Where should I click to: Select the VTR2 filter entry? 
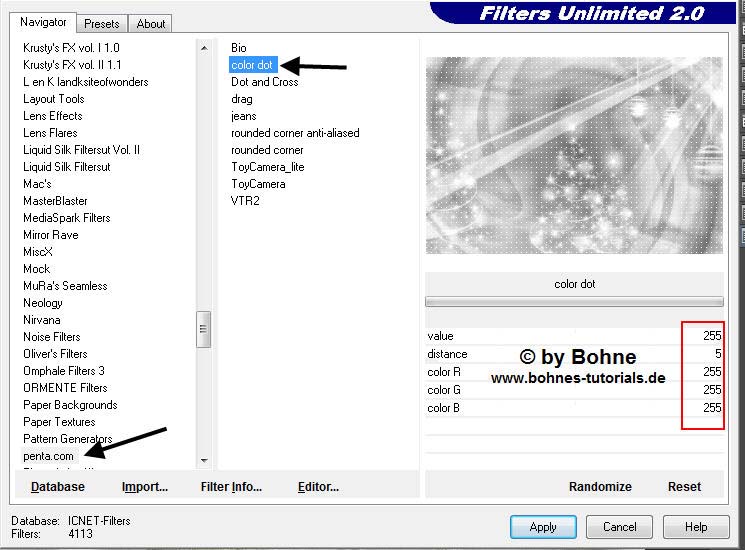245,201
